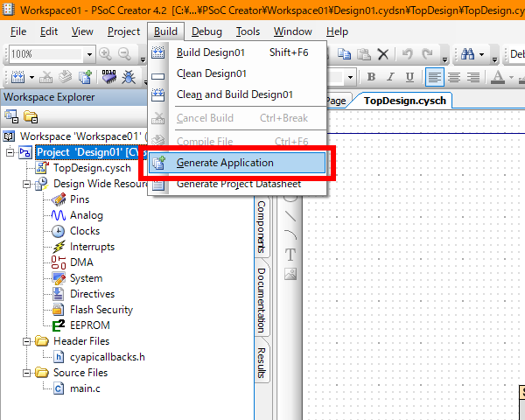Toggle Italic text formatting
525x420 pixels.
[390, 77]
